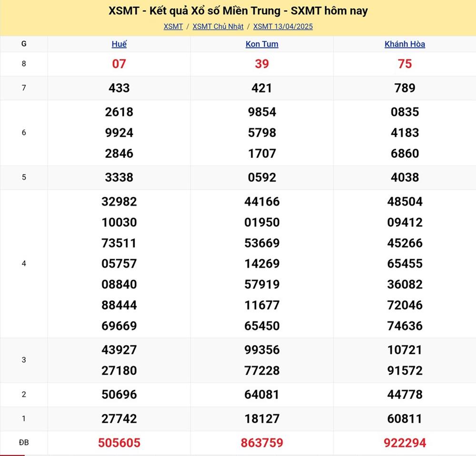This screenshot has width=476, height=456.
Task: Click the Kon Tum province header link
Action: coord(262,44)
